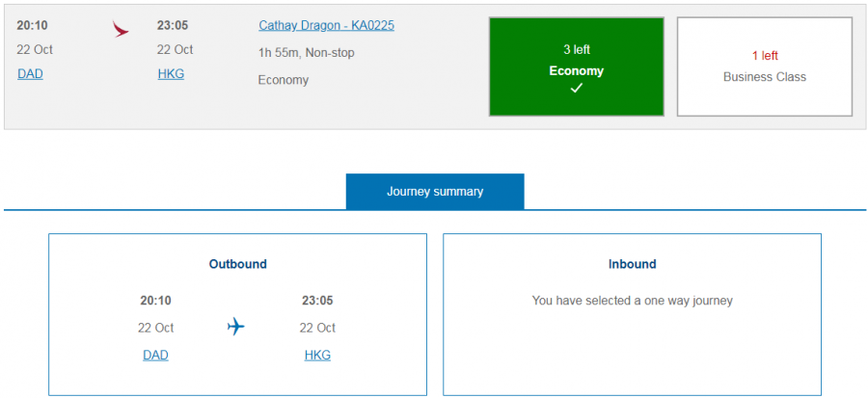Screen dimensions: 868x398
Task: Click the Economy cabin label under duration
Action: (284, 80)
